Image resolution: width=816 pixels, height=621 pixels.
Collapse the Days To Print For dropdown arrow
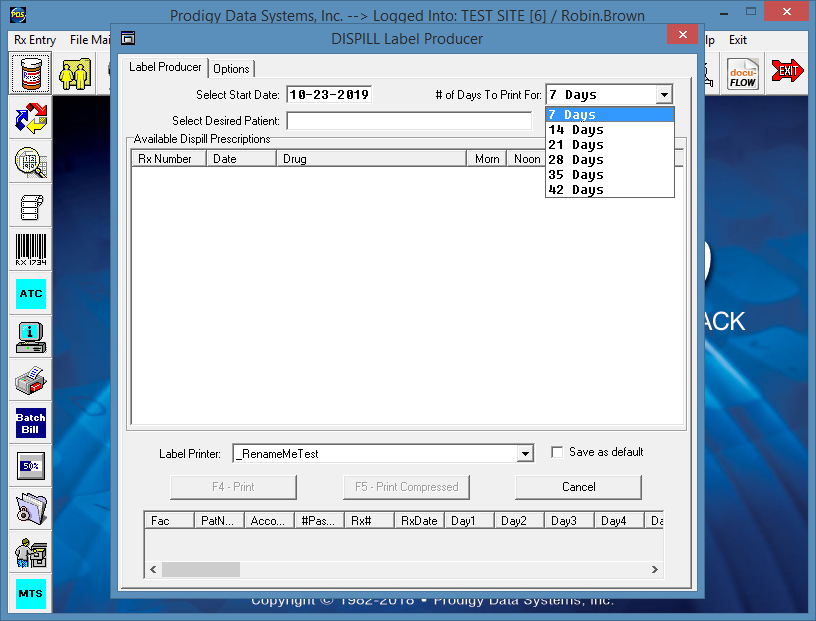(x=665, y=95)
